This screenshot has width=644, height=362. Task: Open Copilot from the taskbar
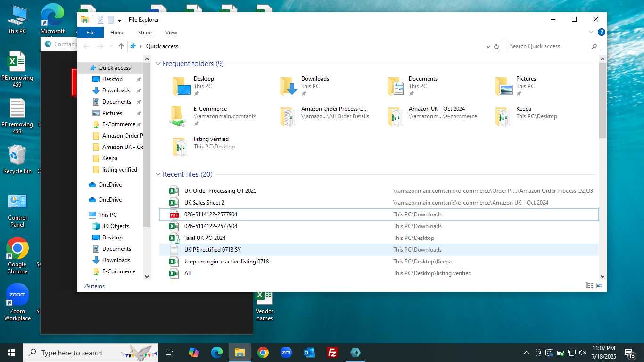click(x=193, y=353)
